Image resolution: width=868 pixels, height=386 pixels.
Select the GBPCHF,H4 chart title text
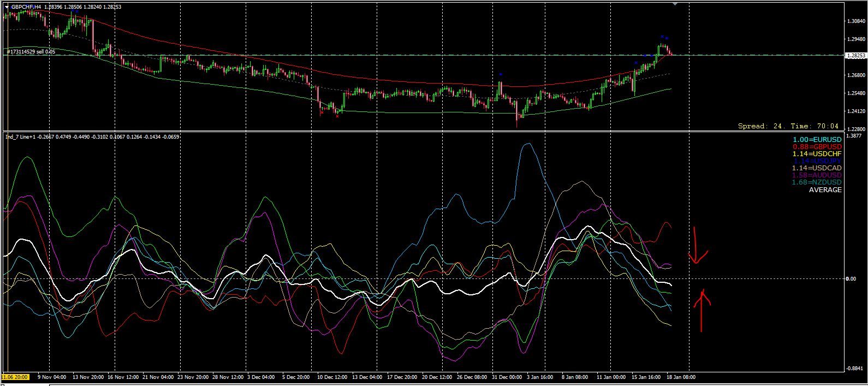coord(26,7)
